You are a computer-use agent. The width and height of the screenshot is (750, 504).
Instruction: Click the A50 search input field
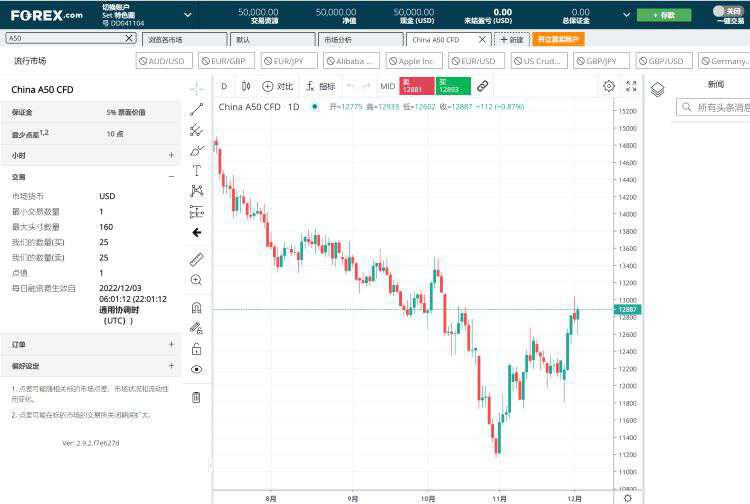click(65, 38)
